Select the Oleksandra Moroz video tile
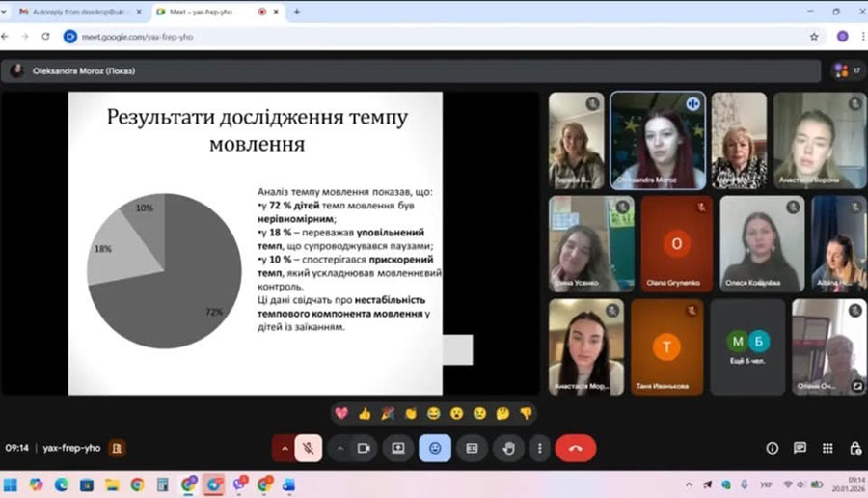868x498 pixels. click(x=658, y=141)
